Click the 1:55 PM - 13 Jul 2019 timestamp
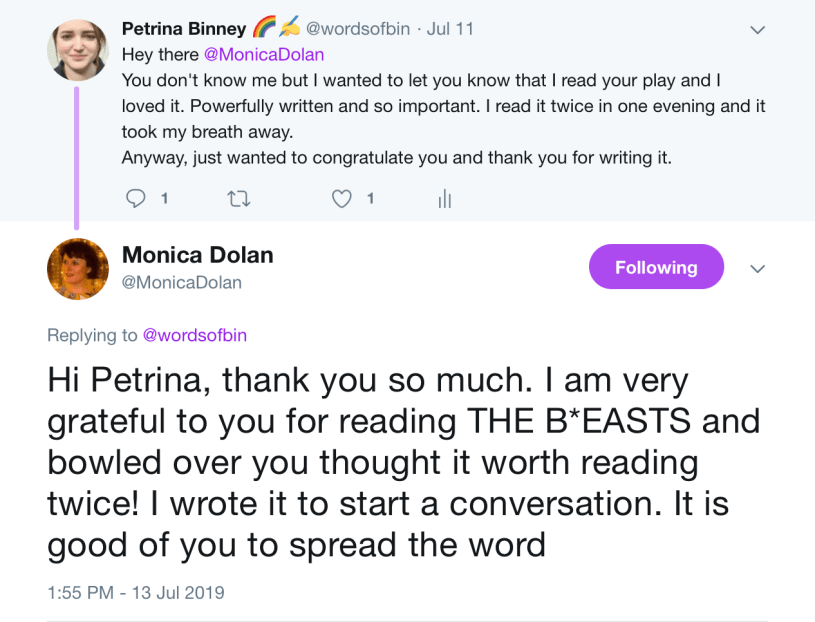The width and height of the screenshot is (815, 622). click(x=136, y=592)
